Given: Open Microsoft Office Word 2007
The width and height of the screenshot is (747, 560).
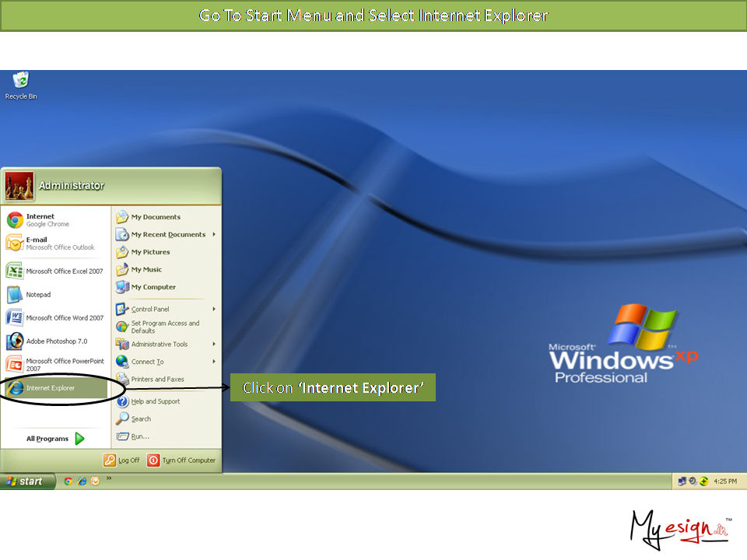Looking at the screenshot, I should tap(54, 318).
